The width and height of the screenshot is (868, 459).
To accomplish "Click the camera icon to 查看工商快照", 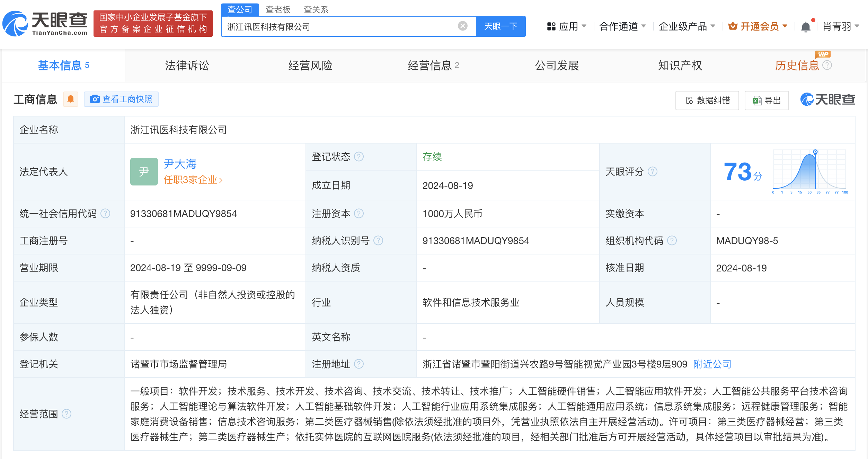I will (95, 99).
